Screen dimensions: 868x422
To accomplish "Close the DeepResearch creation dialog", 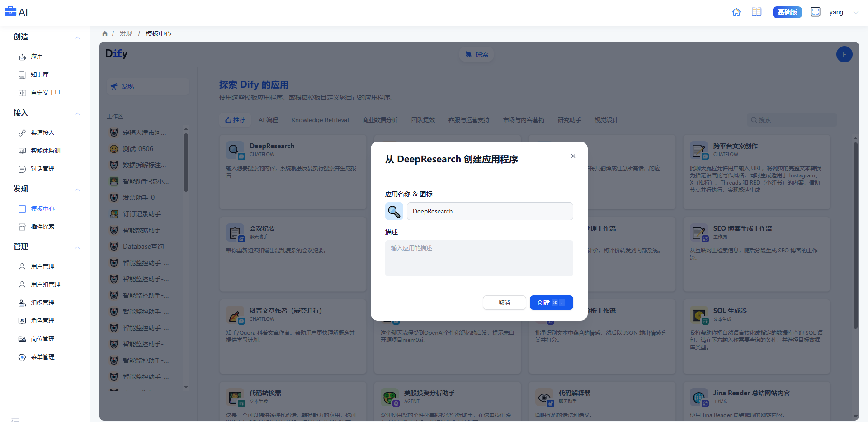I will point(573,156).
